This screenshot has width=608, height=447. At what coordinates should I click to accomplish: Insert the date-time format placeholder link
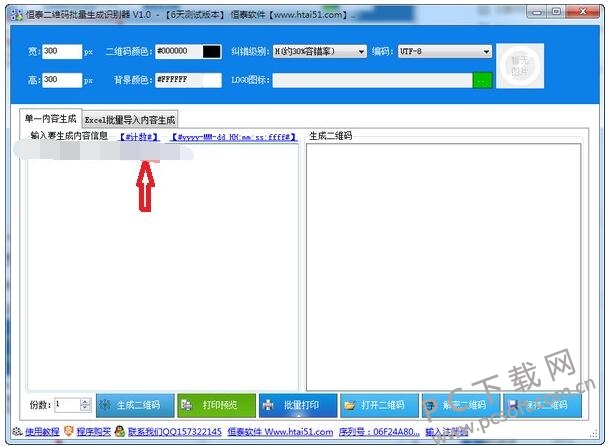(x=234, y=137)
